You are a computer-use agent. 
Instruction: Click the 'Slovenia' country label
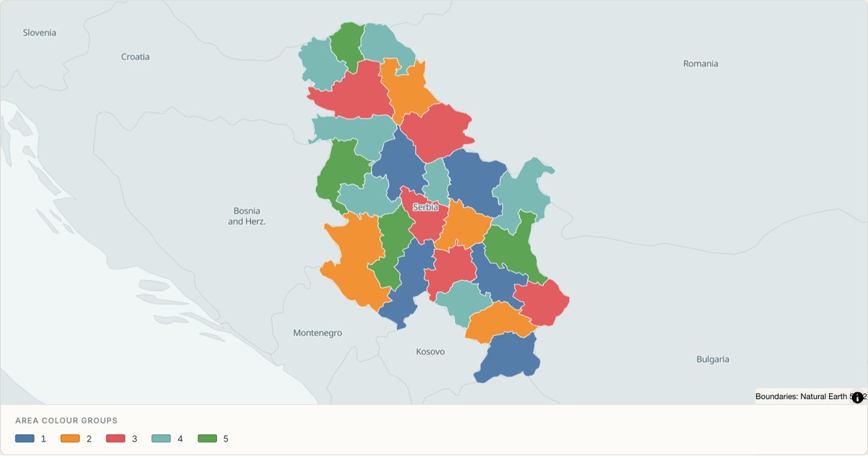click(39, 33)
